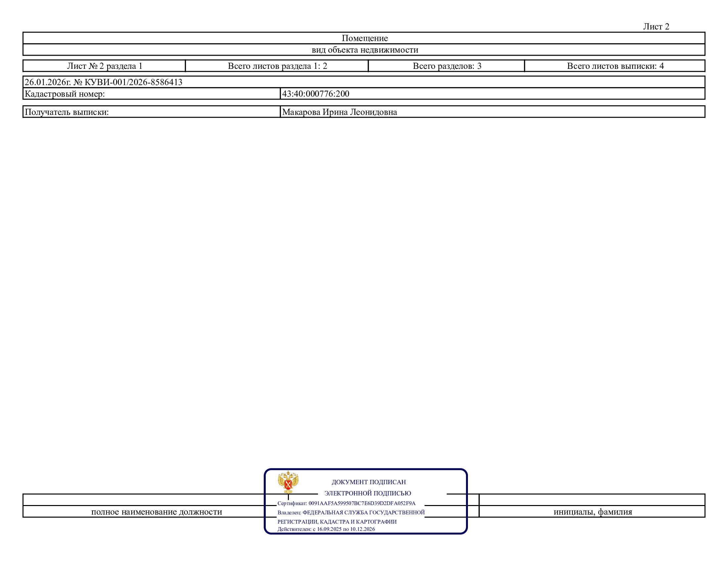Screen dimensions: 728x563
Task: Click the 'Владелец: ФЕДЕРАЛЬНАЯ СЛУЖБА' owner line
Action: [x=351, y=512]
